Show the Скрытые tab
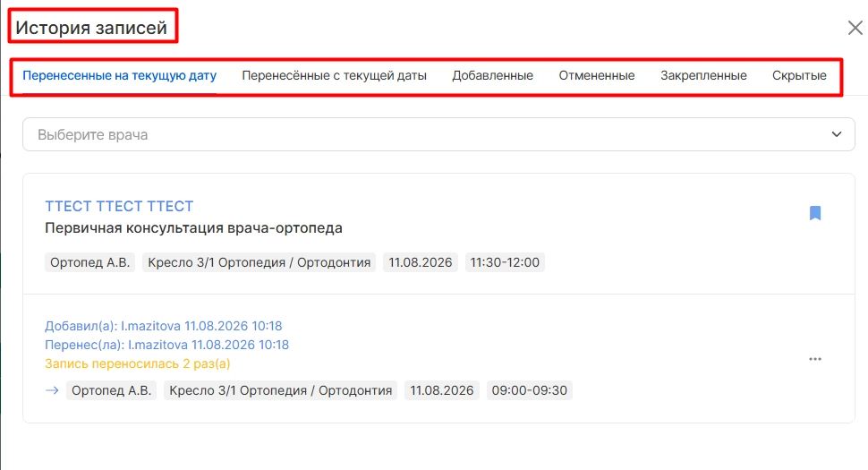The height and width of the screenshot is (470, 868). [799, 75]
